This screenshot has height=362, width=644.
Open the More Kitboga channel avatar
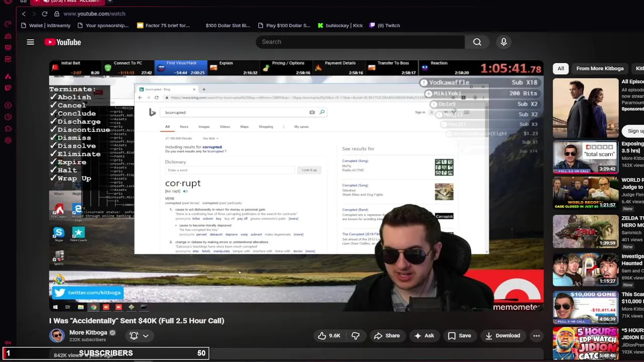coord(57,335)
